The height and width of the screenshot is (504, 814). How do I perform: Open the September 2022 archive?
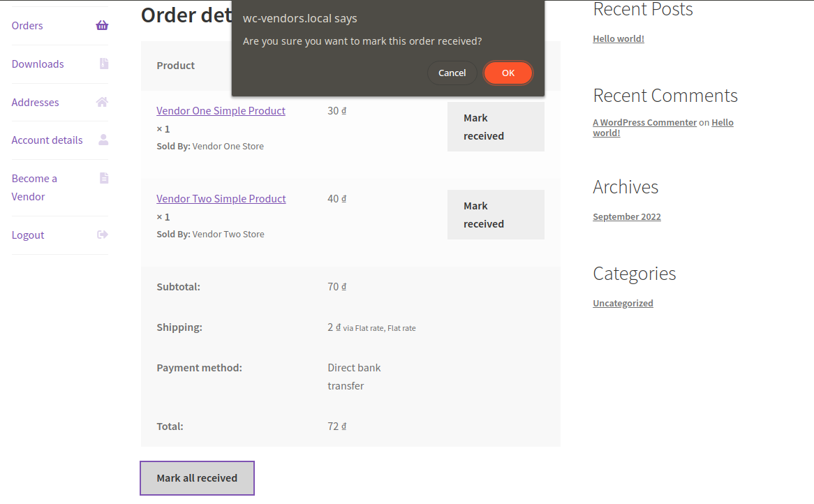click(x=627, y=216)
